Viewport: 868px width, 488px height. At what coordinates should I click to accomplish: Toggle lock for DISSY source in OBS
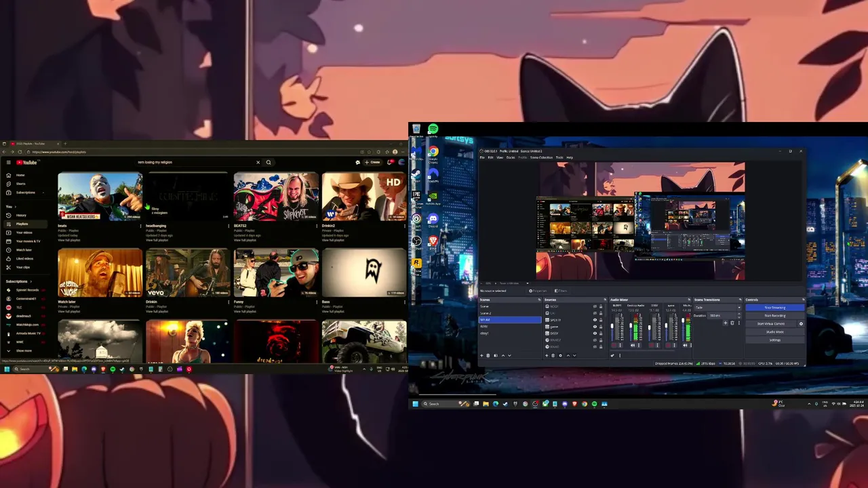(x=601, y=333)
